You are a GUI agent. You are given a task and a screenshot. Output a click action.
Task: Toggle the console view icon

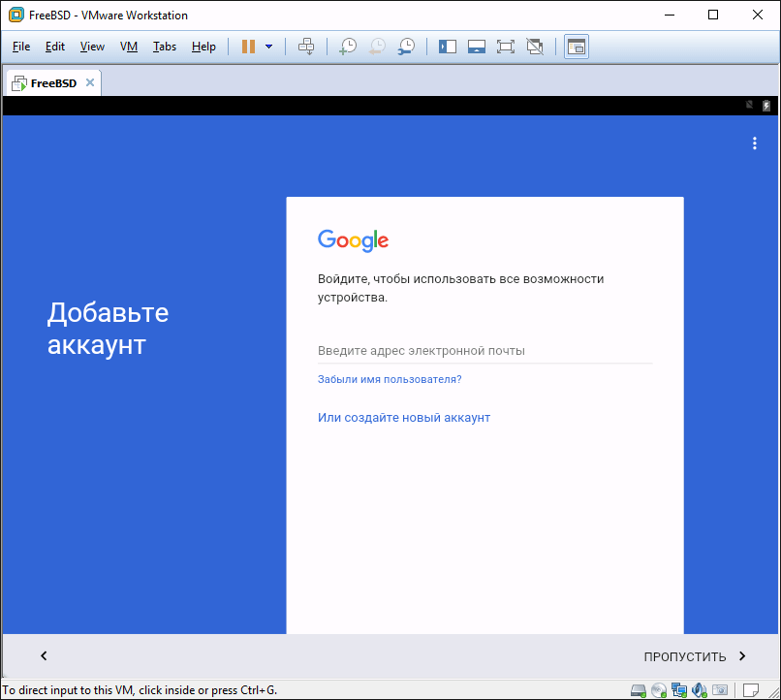click(x=577, y=47)
